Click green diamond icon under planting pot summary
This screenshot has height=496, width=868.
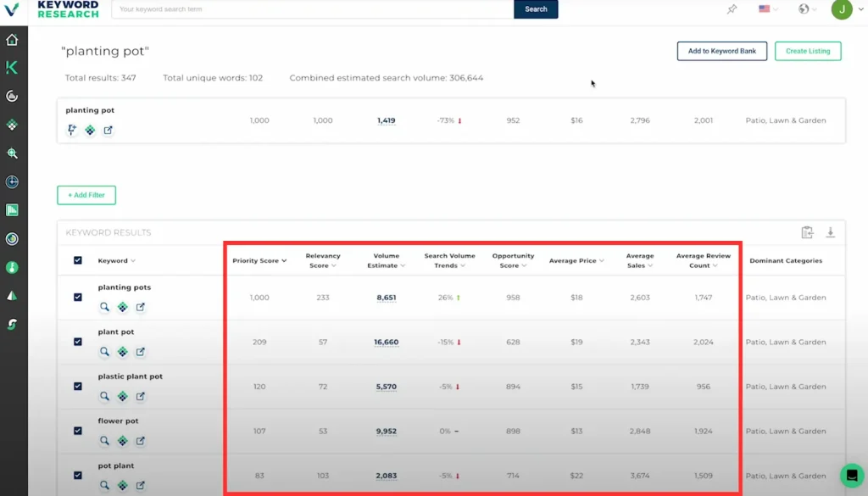coord(90,130)
